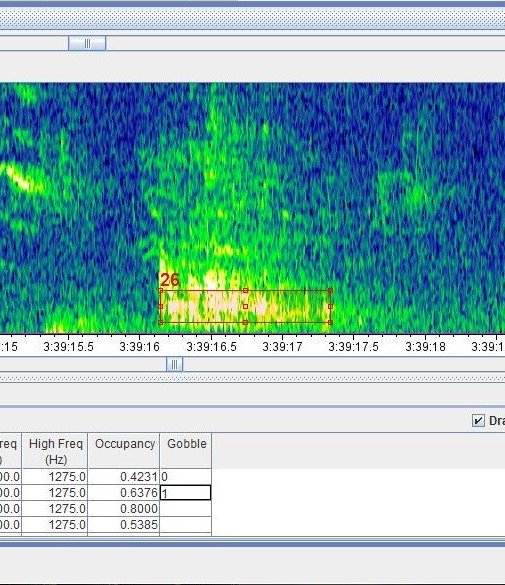
Task: Select the Occupancy cell 0.4231
Action: coord(124,476)
